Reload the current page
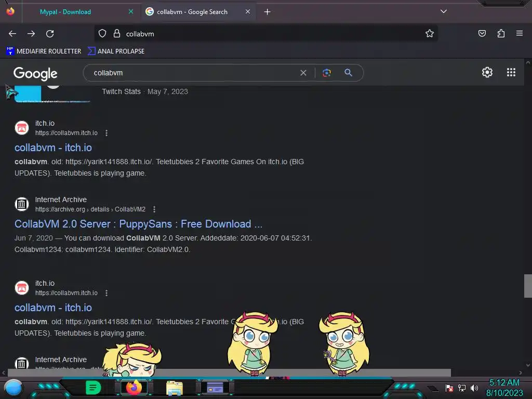The width and height of the screenshot is (532, 399). click(x=50, y=34)
